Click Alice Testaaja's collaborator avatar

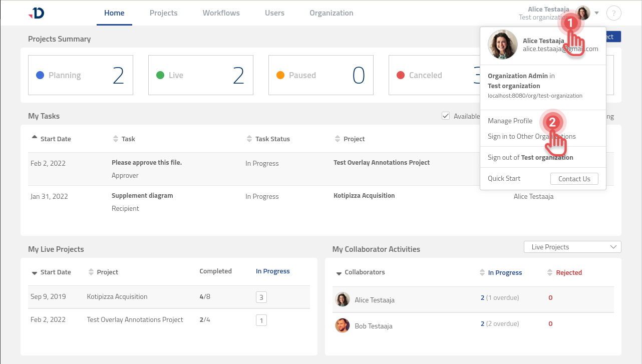343,299
